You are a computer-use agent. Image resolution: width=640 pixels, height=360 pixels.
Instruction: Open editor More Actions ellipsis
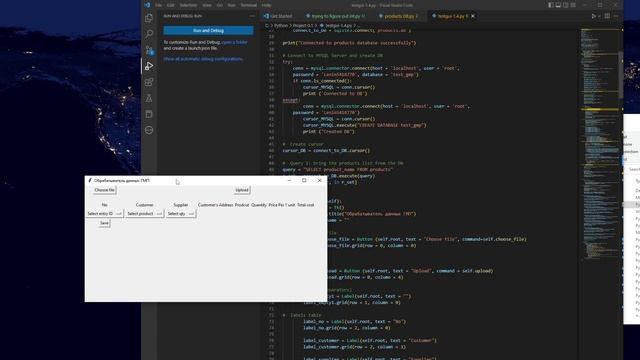[616, 16]
